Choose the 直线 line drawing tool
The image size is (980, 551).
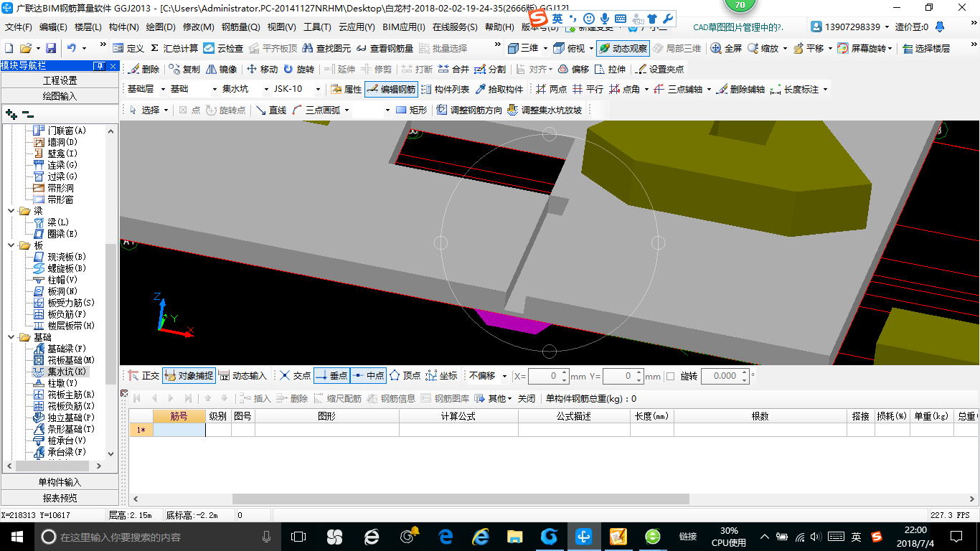[x=271, y=110]
